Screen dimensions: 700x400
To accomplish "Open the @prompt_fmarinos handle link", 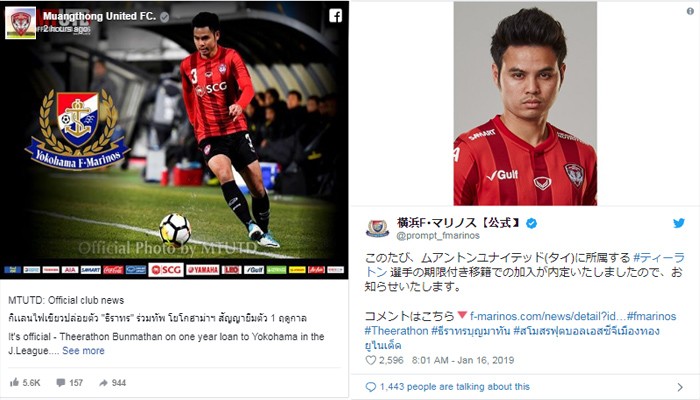I will (438, 235).
